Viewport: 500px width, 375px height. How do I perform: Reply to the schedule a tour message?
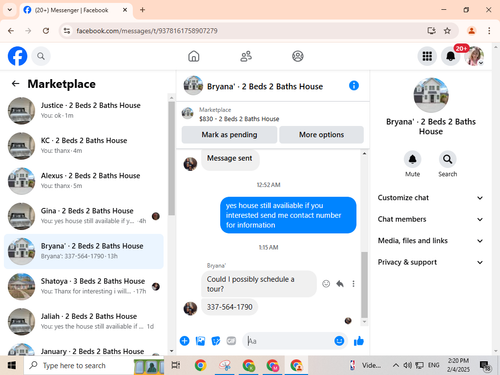tap(340, 284)
